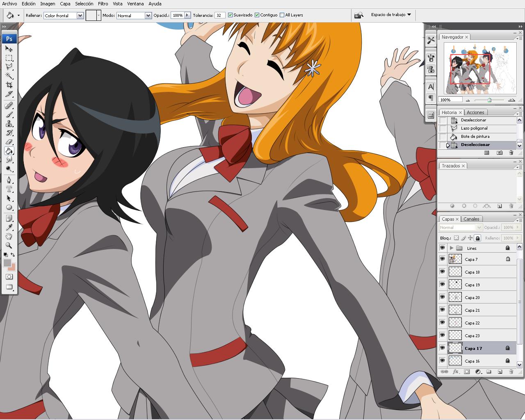
Task: Create new snapshot in History panel
Action: (x=499, y=153)
